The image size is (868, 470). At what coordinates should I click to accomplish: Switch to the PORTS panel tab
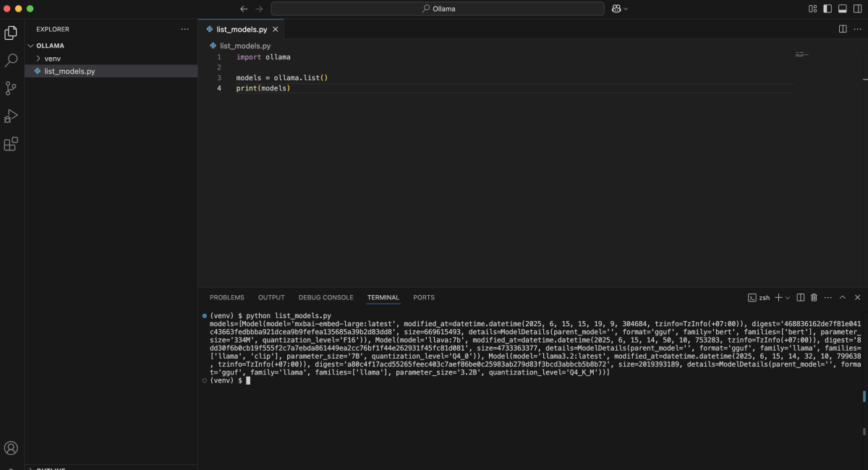pos(424,297)
